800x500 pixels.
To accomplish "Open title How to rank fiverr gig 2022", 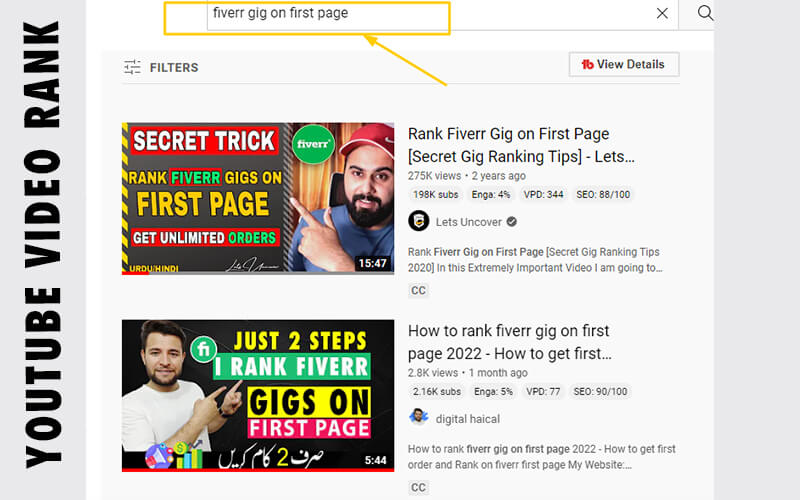I will click(509, 342).
